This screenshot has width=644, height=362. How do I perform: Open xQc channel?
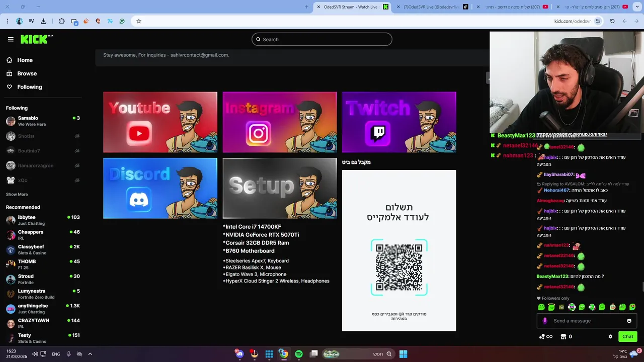coord(43,180)
